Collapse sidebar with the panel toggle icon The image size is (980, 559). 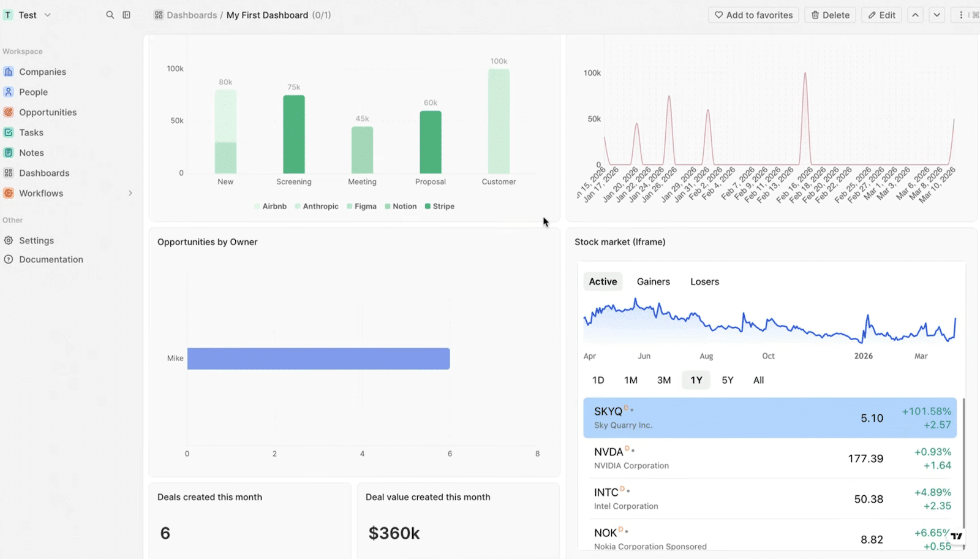tap(126, 15)
